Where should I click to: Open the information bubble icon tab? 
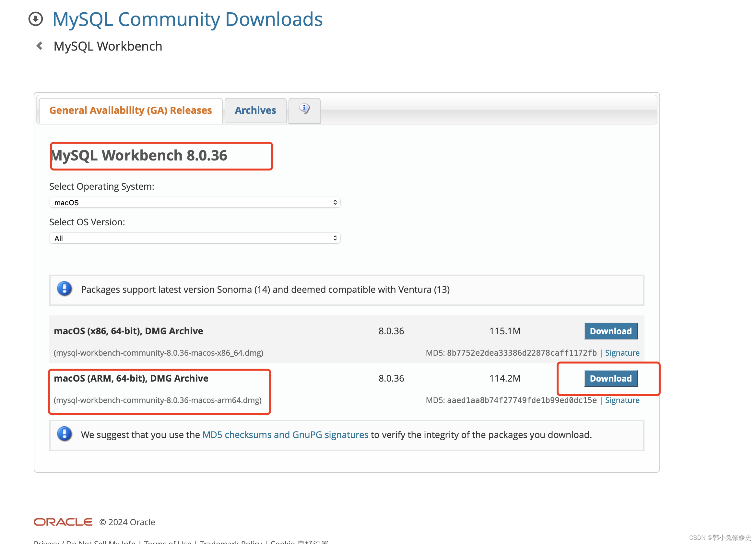point(304,110)
